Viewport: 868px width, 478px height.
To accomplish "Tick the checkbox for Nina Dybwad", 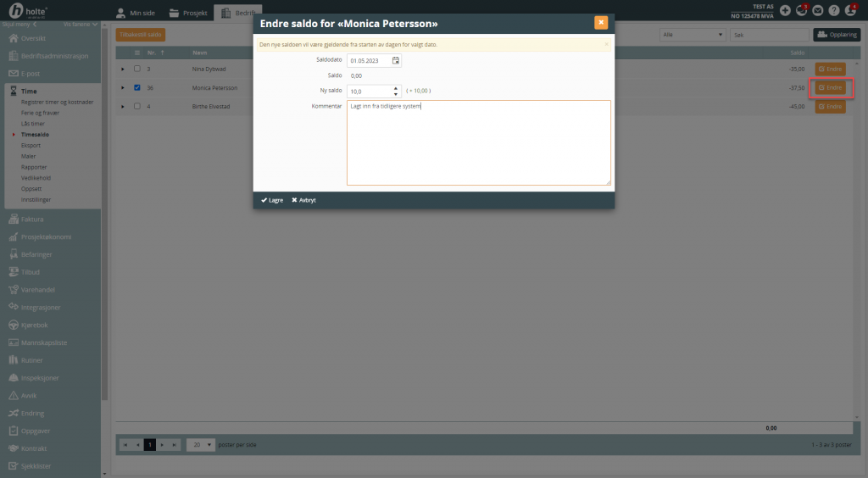I will click(x=137, y=69).
